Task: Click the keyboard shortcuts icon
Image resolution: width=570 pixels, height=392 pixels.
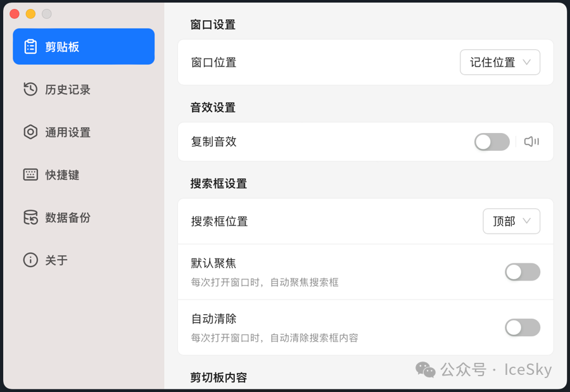Action: [x=30, y=175]
